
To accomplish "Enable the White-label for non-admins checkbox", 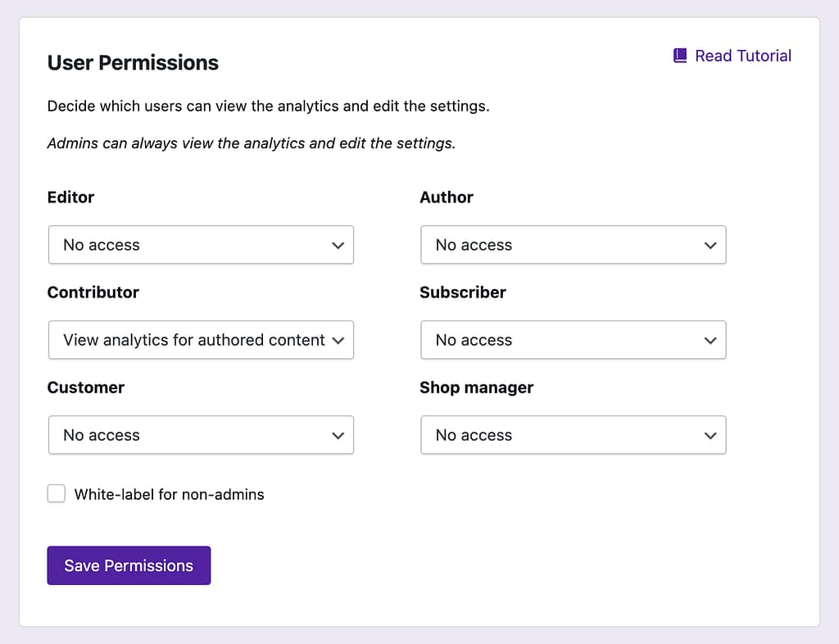I will point(56,493).
